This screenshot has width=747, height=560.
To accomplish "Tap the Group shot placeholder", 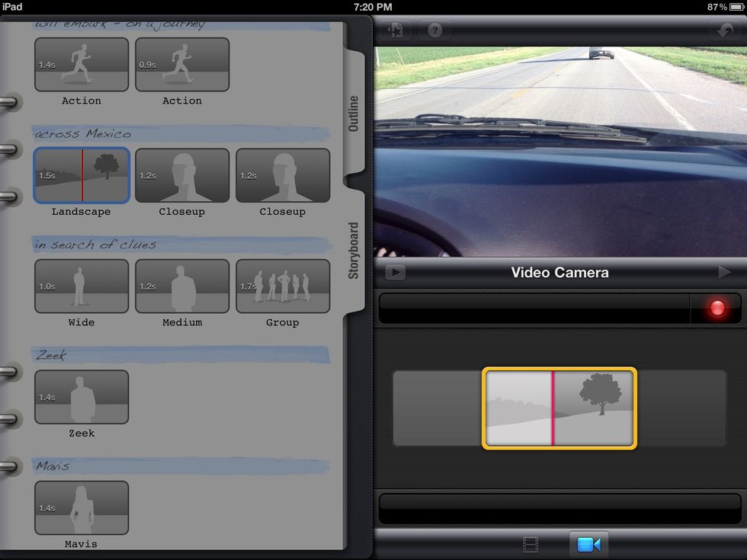I will [283, 286].
